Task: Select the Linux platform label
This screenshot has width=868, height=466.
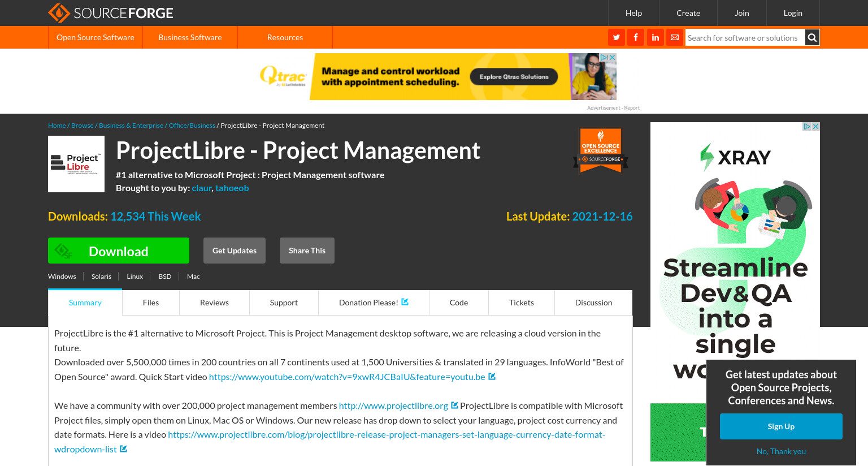Action: click(134, 277)
